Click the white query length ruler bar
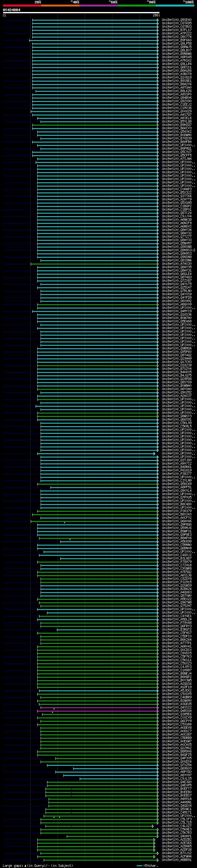197x868 pixels. pyautogui.click(x=81, y=13)
